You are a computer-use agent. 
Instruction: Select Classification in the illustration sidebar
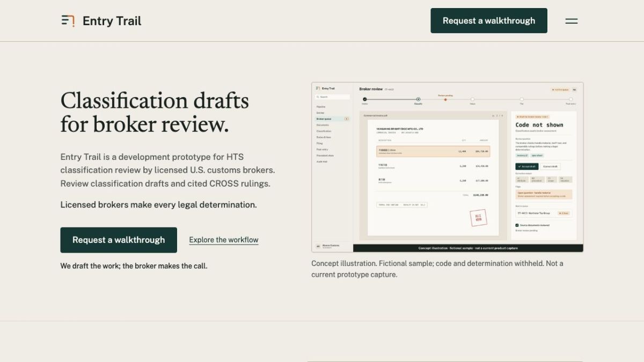tap(324, 131)
